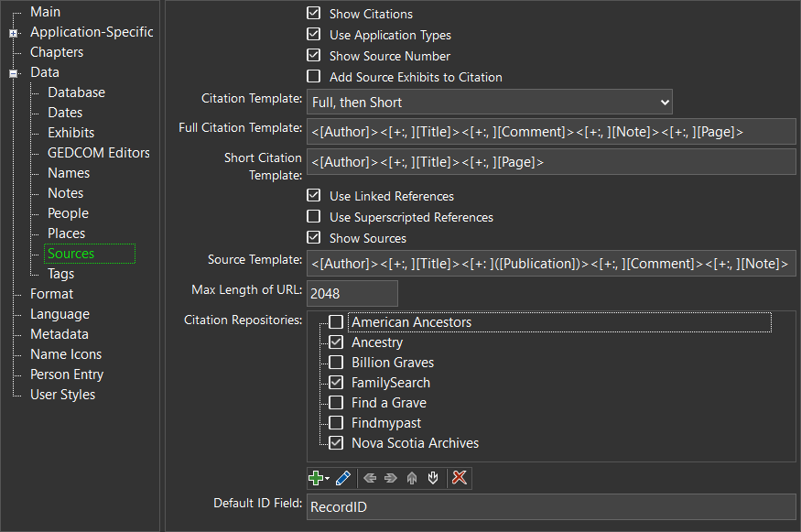Check the Billion Graves repository box
The height and width of the screenshot is (532, 801).
(336, 363)
